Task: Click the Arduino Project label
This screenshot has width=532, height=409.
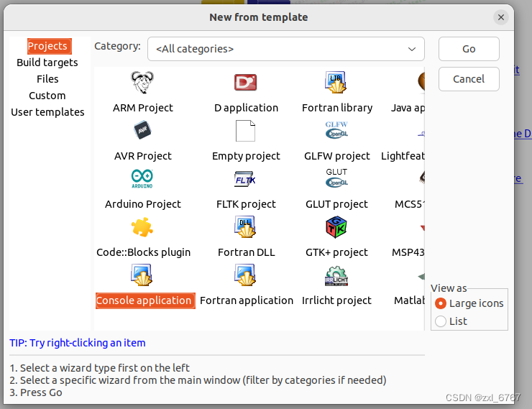Action: click(x=143, y=204)
